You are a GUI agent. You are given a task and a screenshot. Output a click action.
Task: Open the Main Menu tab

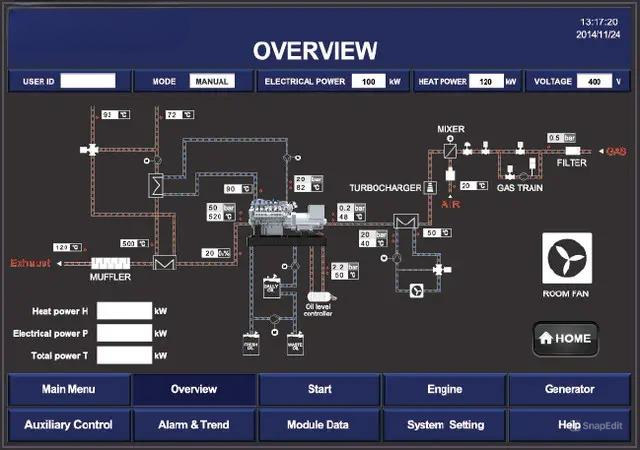(68, 389)
